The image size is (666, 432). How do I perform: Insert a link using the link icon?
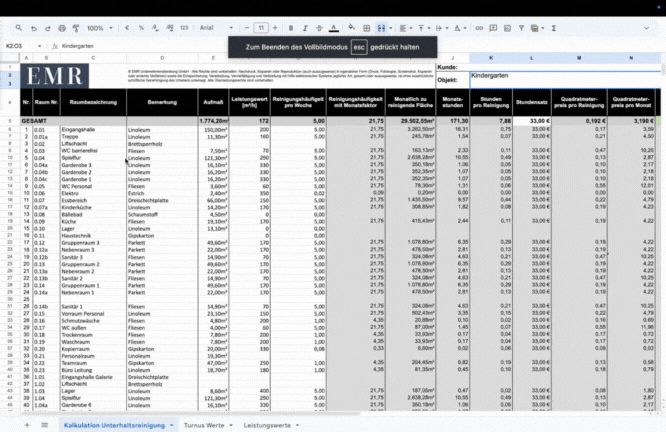(479, 28)
